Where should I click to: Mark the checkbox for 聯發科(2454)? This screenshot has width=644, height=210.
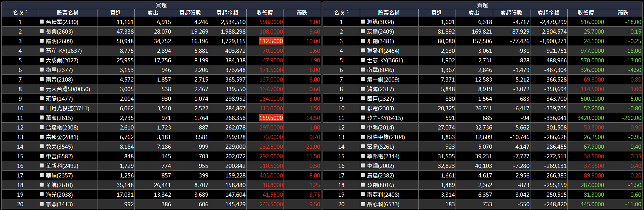pyautogui.click(x=363, y=50)
